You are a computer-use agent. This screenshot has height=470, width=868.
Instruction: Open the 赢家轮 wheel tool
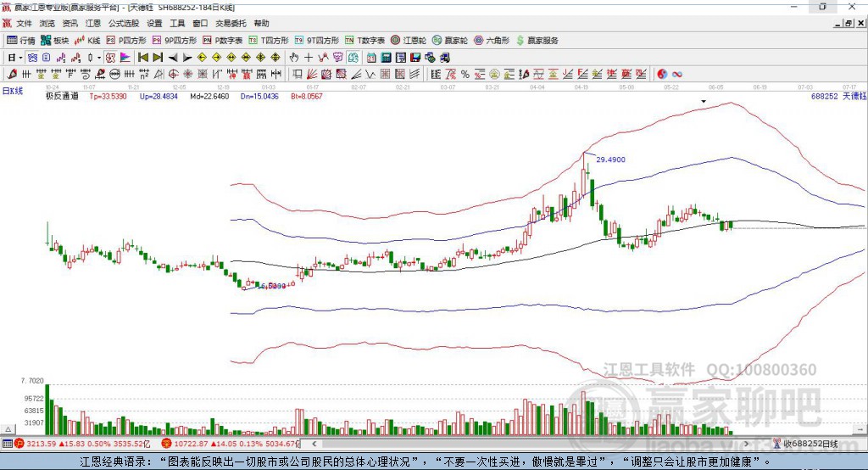pyautogui.click(x=450, y=41)
